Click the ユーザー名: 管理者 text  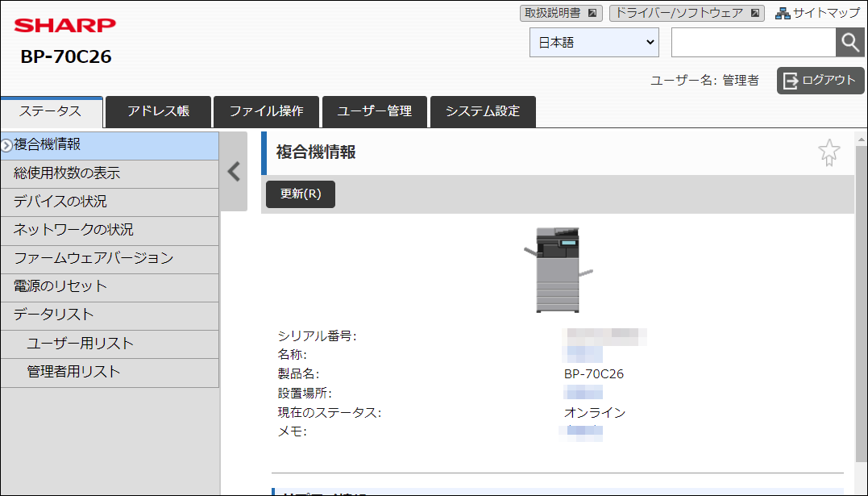tap(704, 81)
